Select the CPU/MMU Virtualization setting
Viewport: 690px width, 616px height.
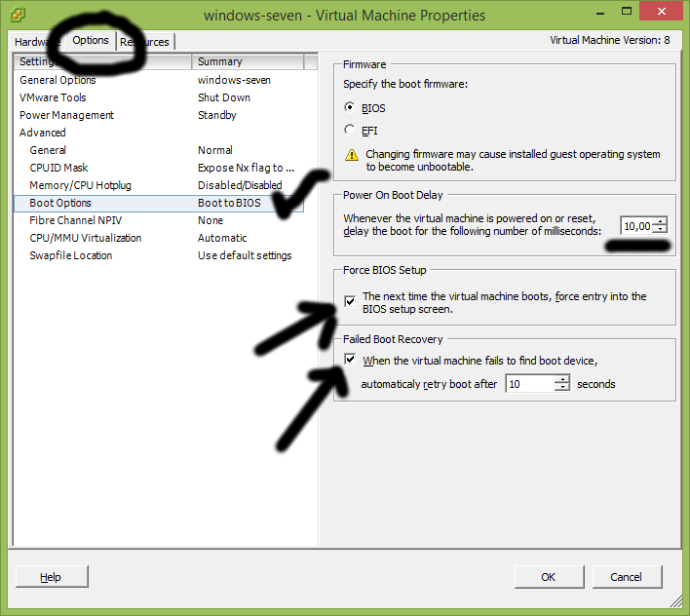(x=86, y=238)
